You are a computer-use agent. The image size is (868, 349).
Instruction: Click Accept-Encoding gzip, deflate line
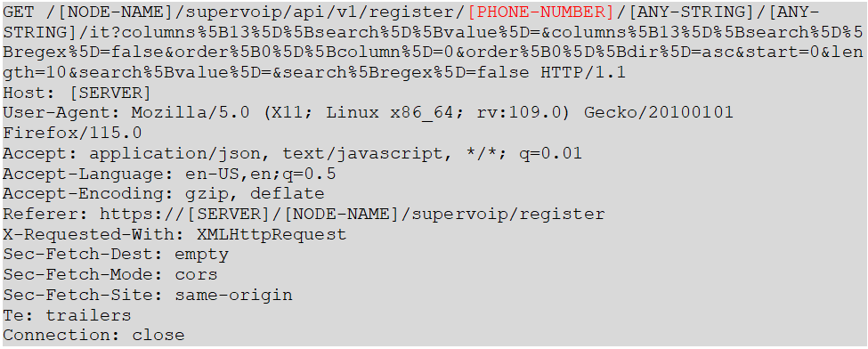(163, 194)
